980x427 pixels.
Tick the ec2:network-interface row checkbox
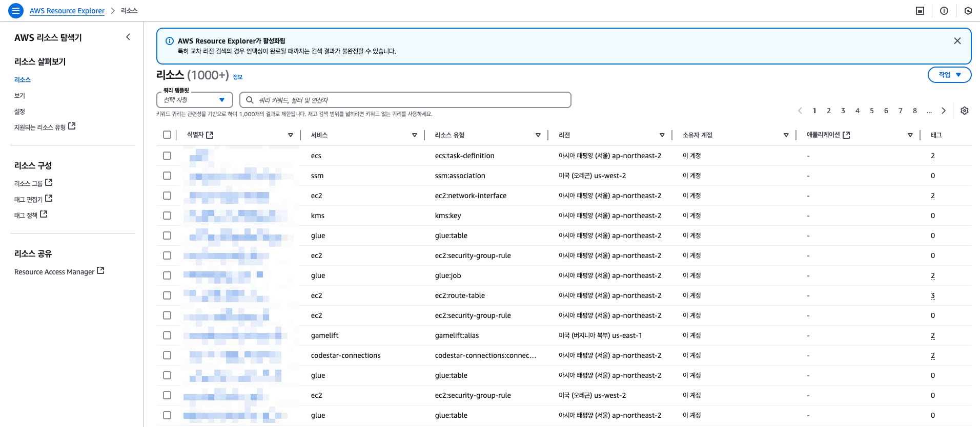pos(167,196)
